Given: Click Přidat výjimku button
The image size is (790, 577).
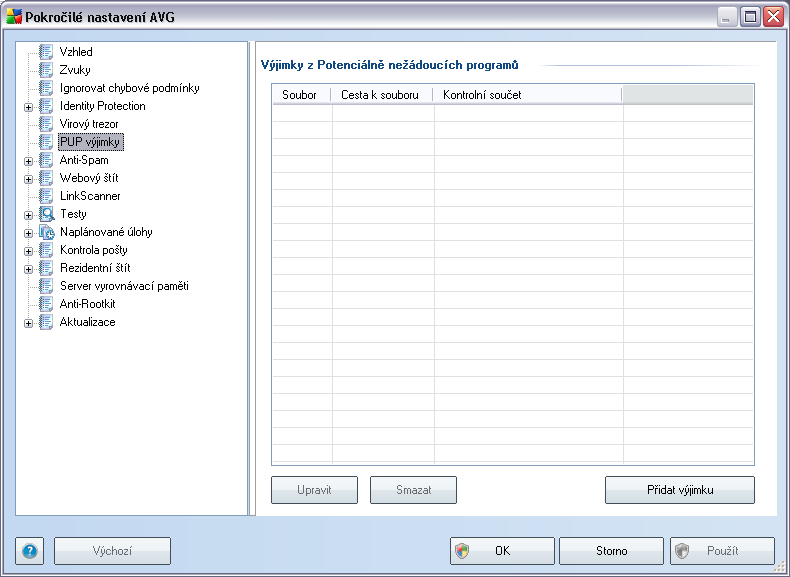Looking at the screenshot, I should coord(680,490).
